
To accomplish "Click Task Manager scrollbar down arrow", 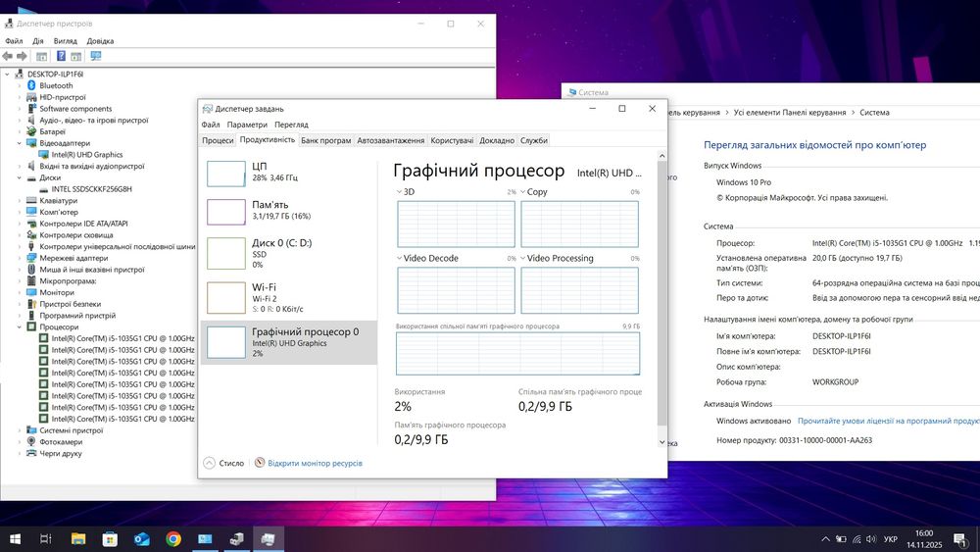I will [661, 442].
